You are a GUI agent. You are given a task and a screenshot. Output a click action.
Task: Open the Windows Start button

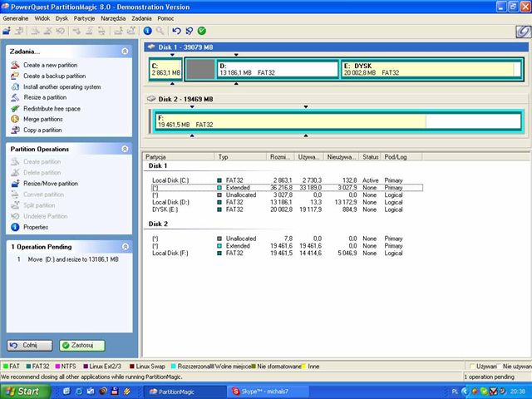24,392
